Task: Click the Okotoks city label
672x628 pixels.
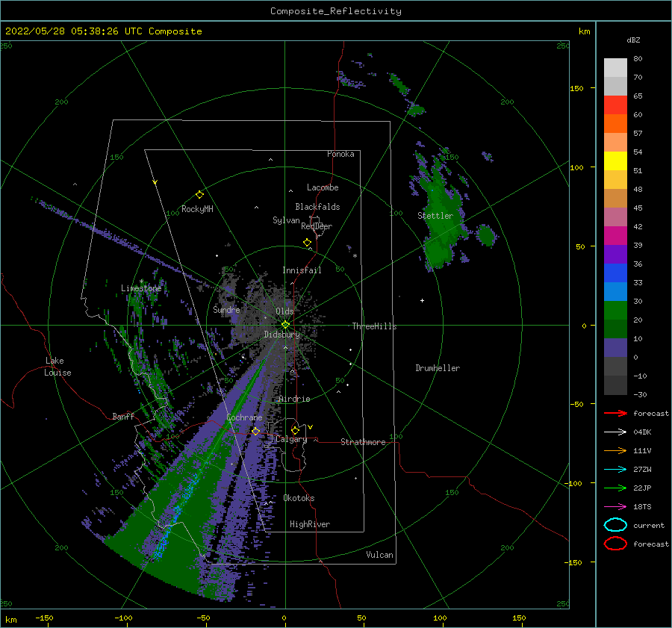Action: 299,498
